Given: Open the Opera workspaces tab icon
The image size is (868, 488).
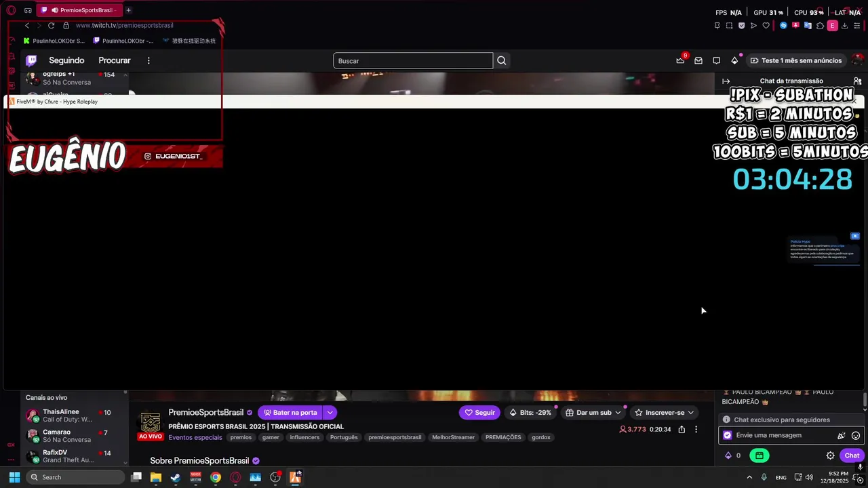Looking at the screenshot, I should click(x=28, y=10).
